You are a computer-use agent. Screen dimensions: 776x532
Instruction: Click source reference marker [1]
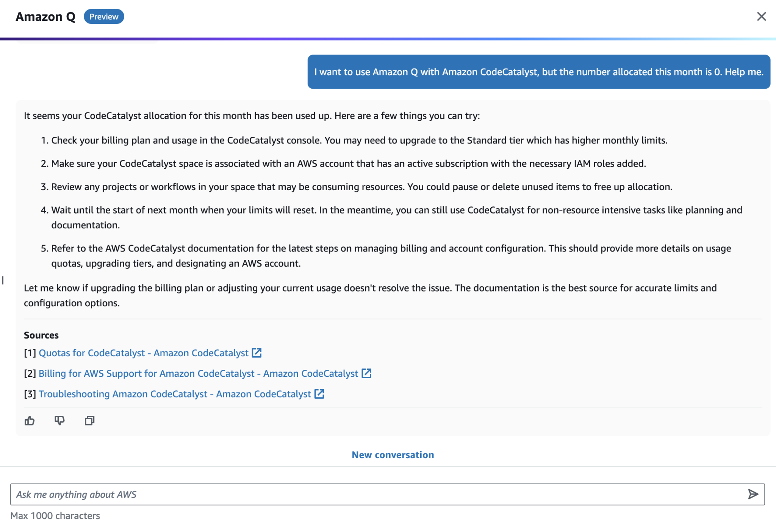coord(30,353)
